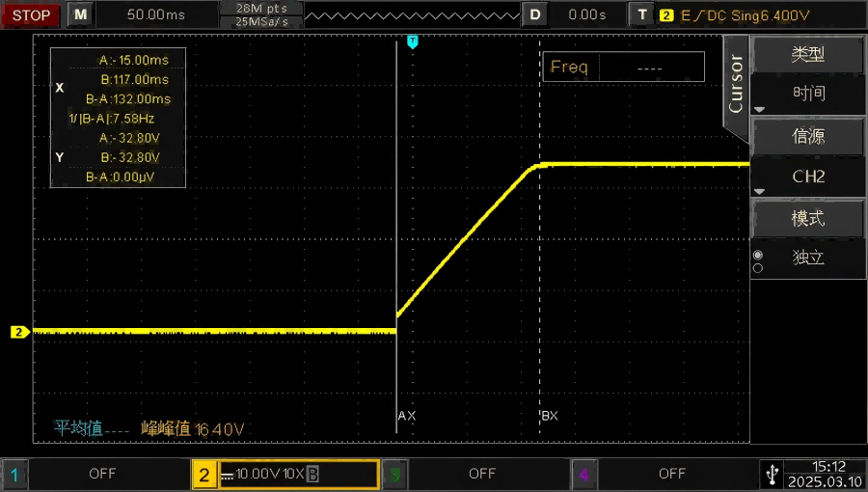Viewport: 868px width, 492px height.
Task: Select the channel 3 number icon
Action: [393, 474]
